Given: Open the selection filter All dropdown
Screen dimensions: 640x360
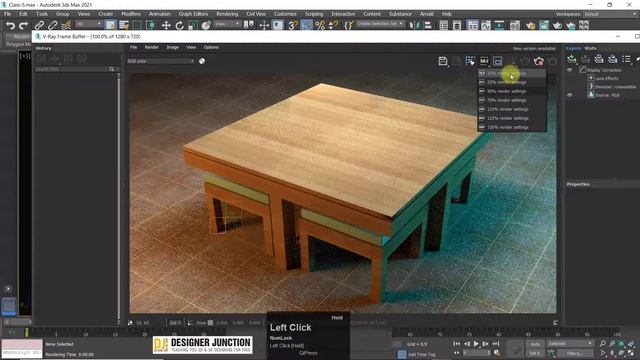Looking at the screenshot, I should point(89,24).
